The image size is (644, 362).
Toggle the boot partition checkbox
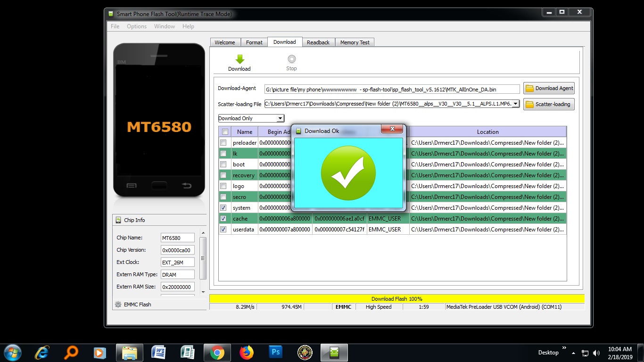223,164
